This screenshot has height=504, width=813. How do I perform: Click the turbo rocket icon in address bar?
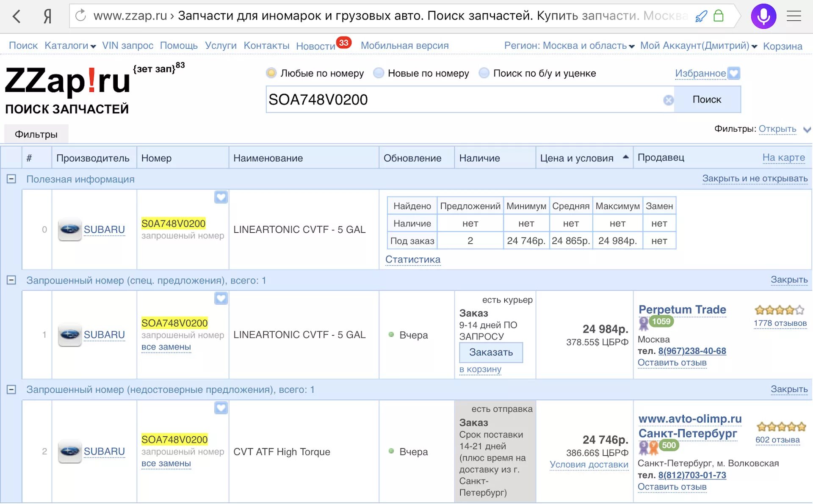coord(701,17)
